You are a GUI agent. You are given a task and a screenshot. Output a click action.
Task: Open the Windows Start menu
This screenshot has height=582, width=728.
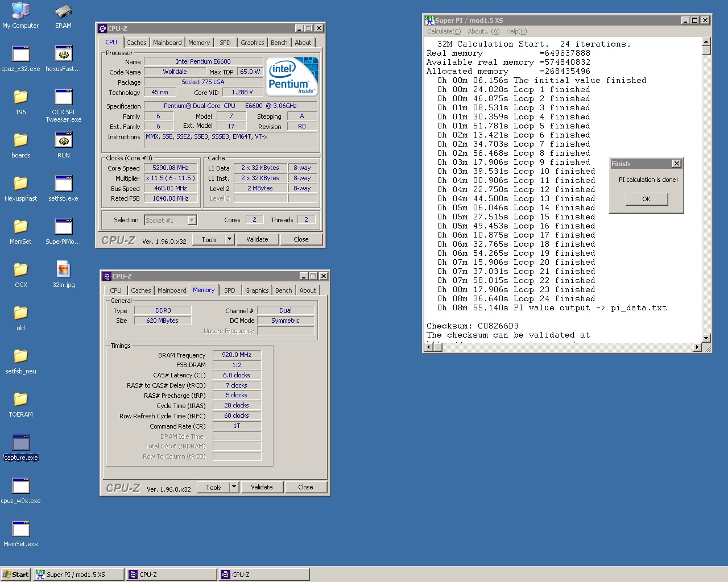(16, 575)
